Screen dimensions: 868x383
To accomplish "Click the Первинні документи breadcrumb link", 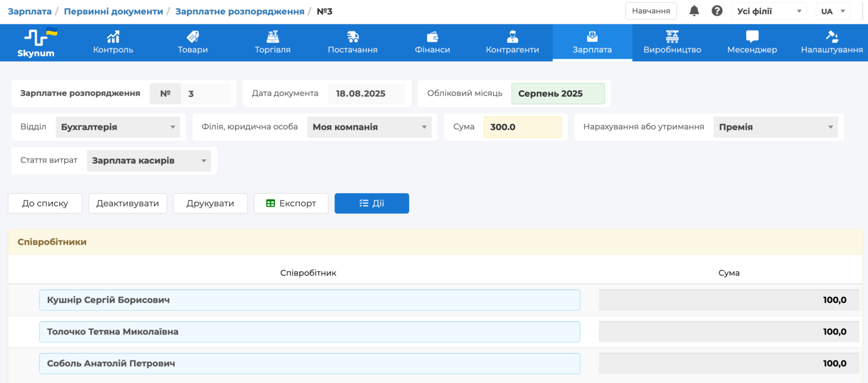I will 113,12.
